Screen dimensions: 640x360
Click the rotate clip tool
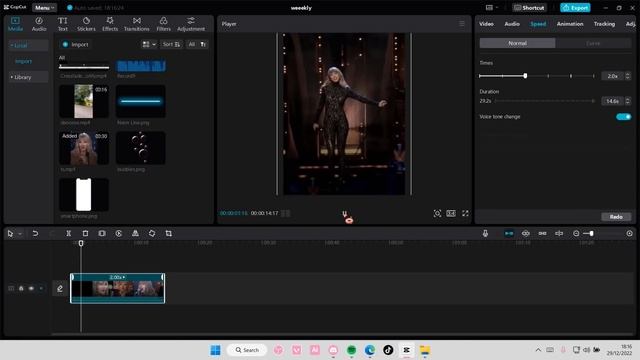click(152, 233)
